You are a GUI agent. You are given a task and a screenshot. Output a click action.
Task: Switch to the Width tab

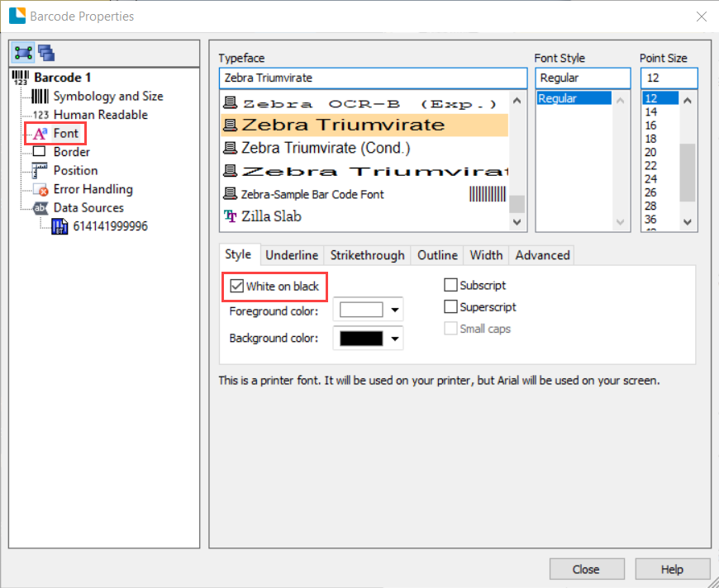pyautogui.click(x=486, y=255)
